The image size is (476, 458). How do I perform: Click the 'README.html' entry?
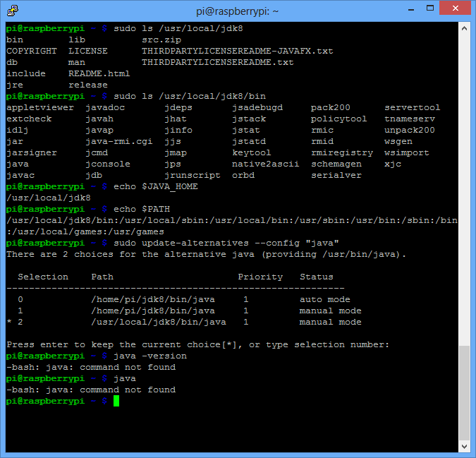(99, 73)
